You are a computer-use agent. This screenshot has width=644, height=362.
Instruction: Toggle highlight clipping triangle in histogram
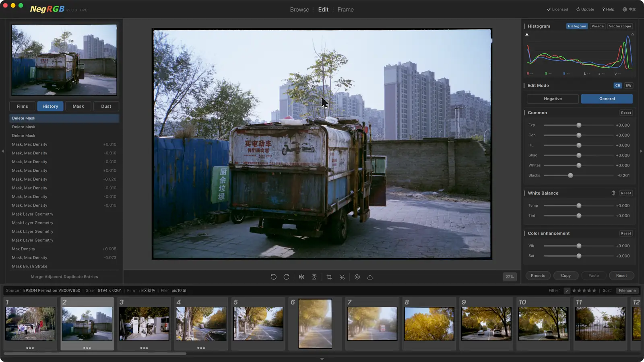633,34
